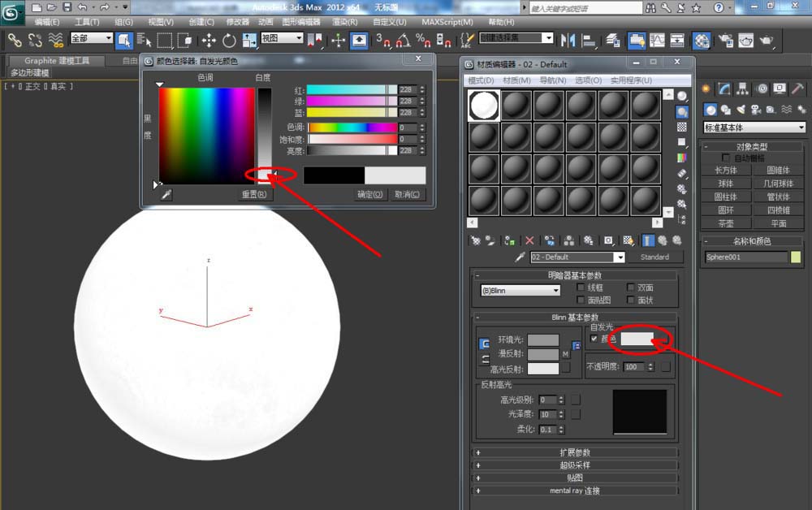The height and width of the screenshot is (510, 812).
Task: Click the self-illumination color swatch
Action: (637, 339)
